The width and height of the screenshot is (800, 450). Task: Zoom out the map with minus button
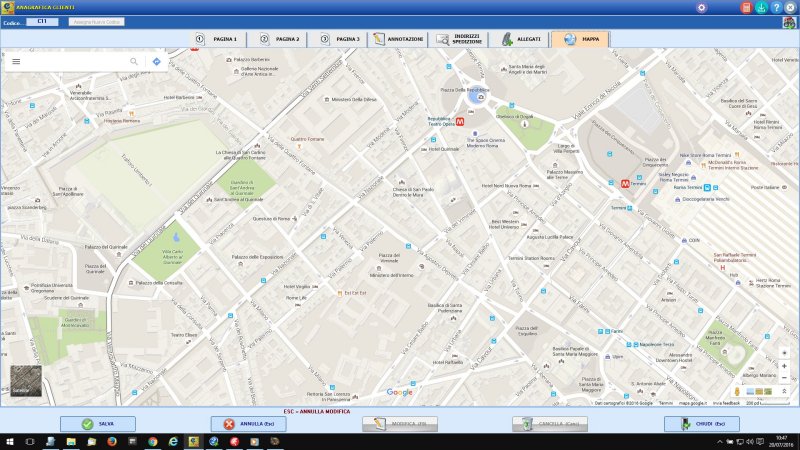[x=784, y=378]
